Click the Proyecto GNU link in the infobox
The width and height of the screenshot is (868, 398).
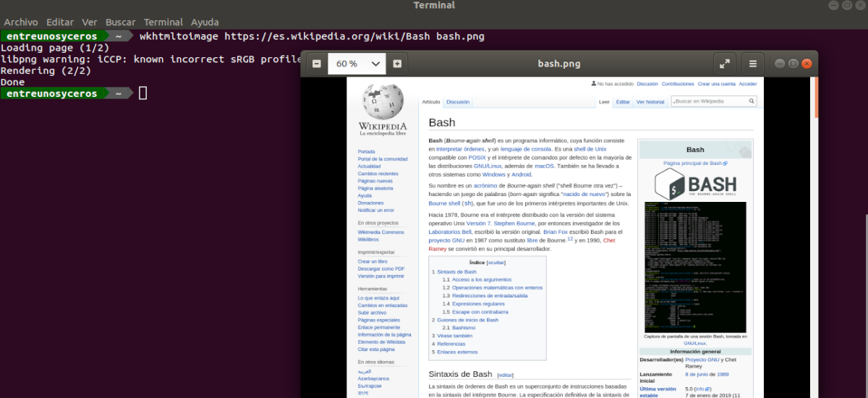[702, 360]
